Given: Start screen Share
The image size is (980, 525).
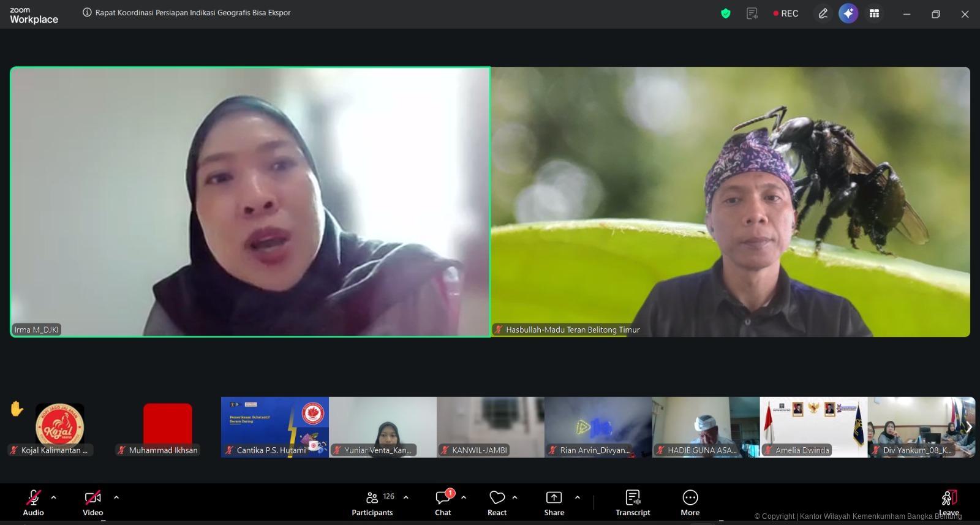Looking at the screenshot, I should pos(554,502).
